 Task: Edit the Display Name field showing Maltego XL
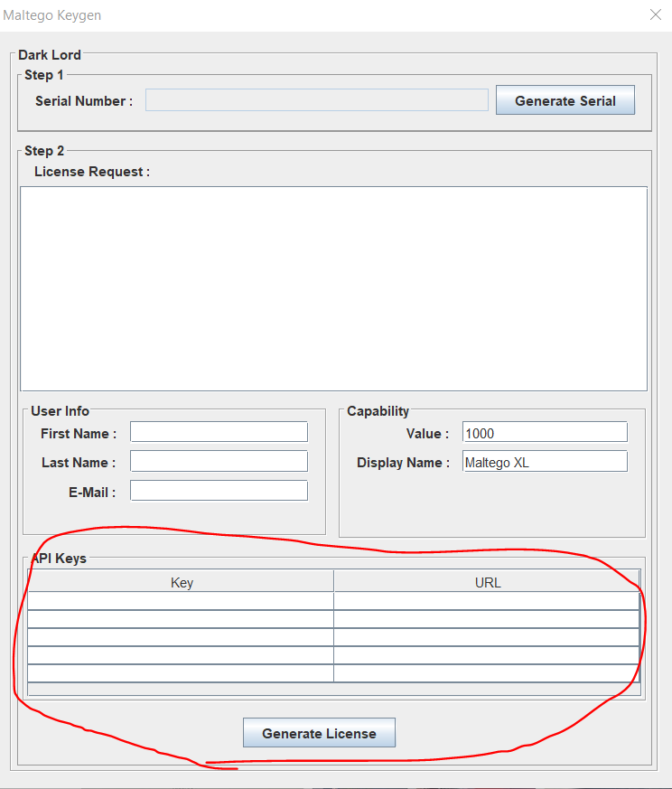(545, 462)
